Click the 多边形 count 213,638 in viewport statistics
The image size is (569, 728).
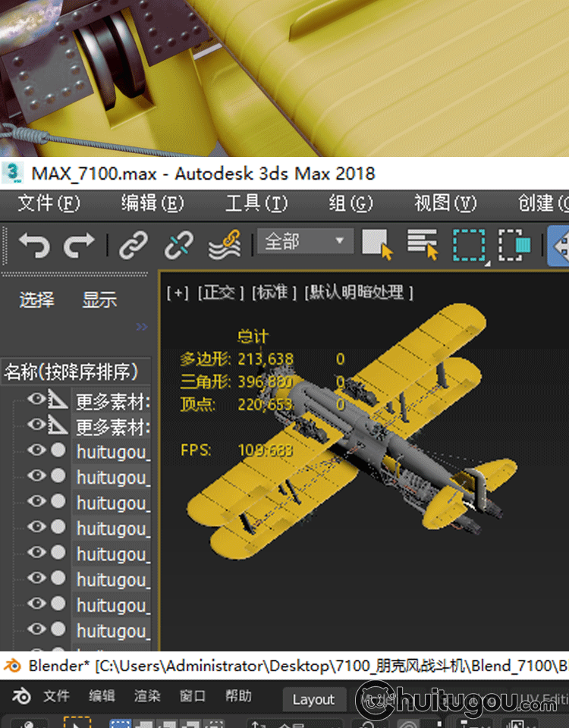coord(266,359)
